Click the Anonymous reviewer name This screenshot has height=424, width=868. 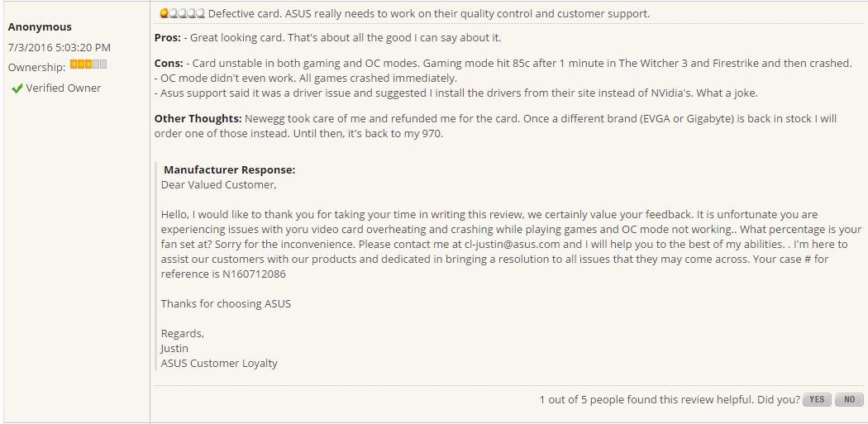coord(40,27)
